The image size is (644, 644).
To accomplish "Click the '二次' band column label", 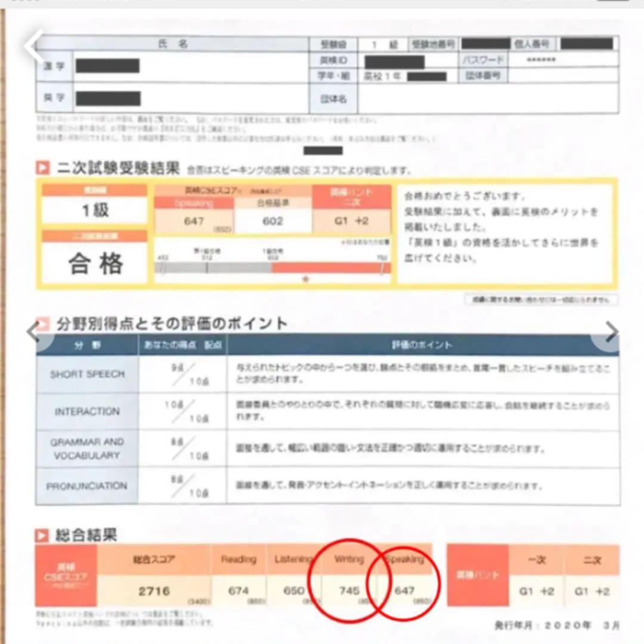I will tap(592, 560).
